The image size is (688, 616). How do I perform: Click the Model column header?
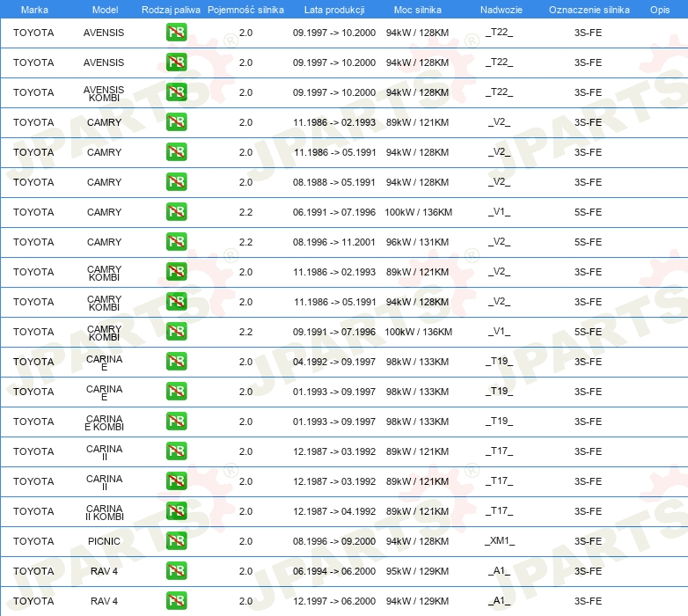point(105,10)
